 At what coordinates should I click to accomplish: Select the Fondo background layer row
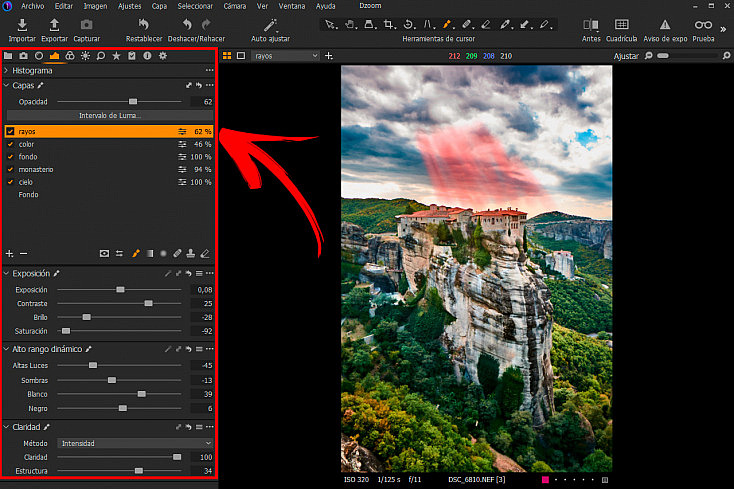pyautogui.click(x=109, y=195)
